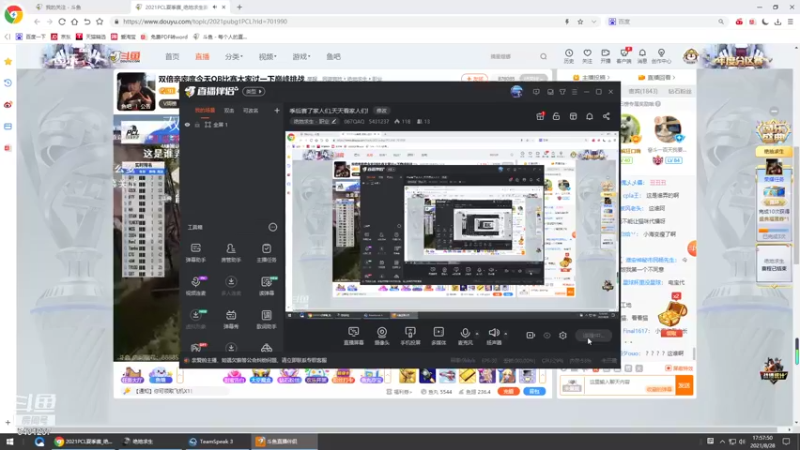
Task: Open 主播任务 tool in toolbox
Action: click(x=266, y=253)
